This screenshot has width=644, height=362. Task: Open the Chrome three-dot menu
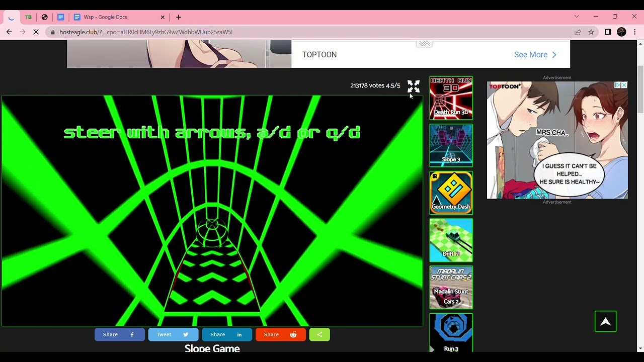click(635, 32)
